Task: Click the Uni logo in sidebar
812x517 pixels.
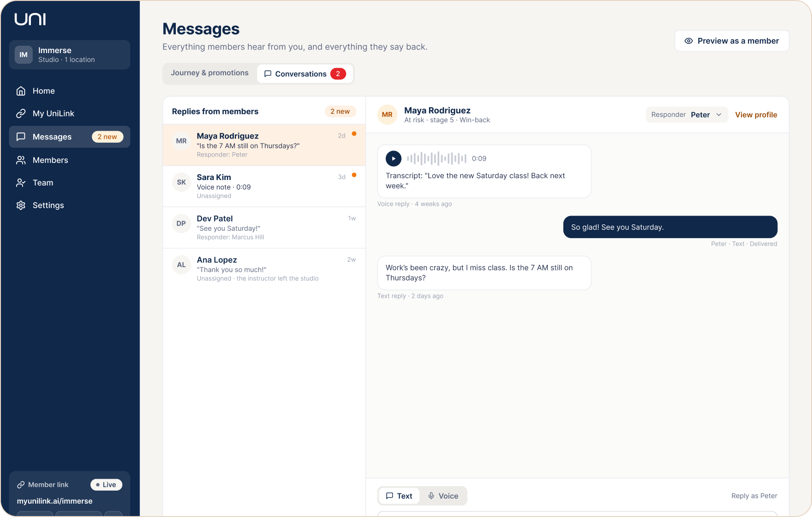Action: point(30,19)
